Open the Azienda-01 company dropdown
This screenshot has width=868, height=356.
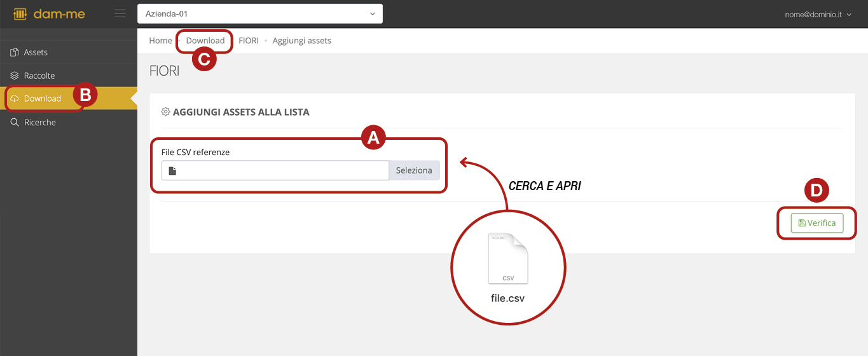click(260, 13)
